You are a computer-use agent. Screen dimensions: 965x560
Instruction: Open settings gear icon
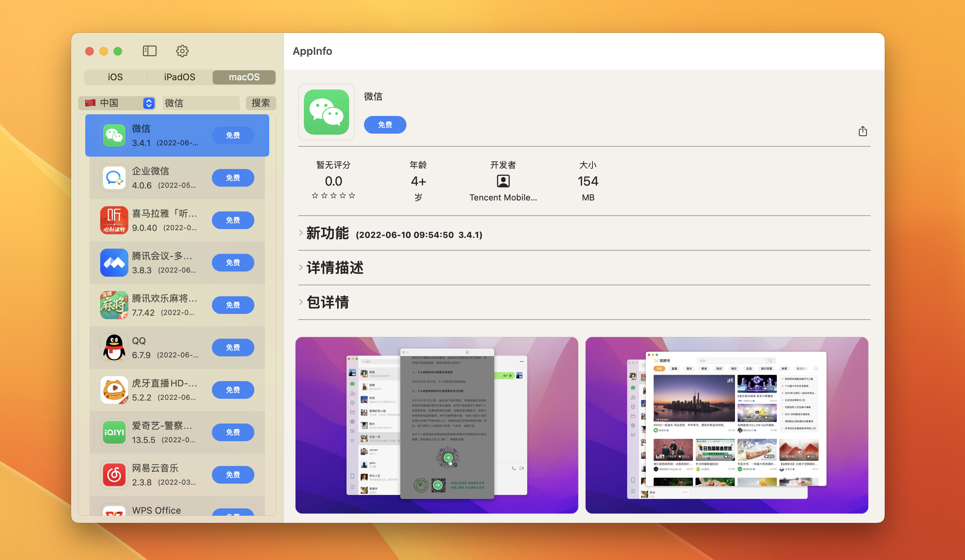(182, 51)
